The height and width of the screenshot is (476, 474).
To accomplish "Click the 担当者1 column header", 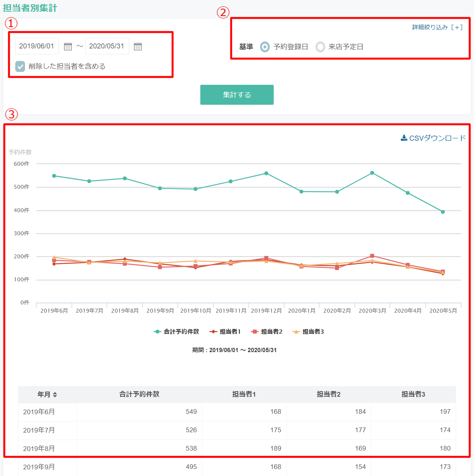I will [x=244, y=394].
